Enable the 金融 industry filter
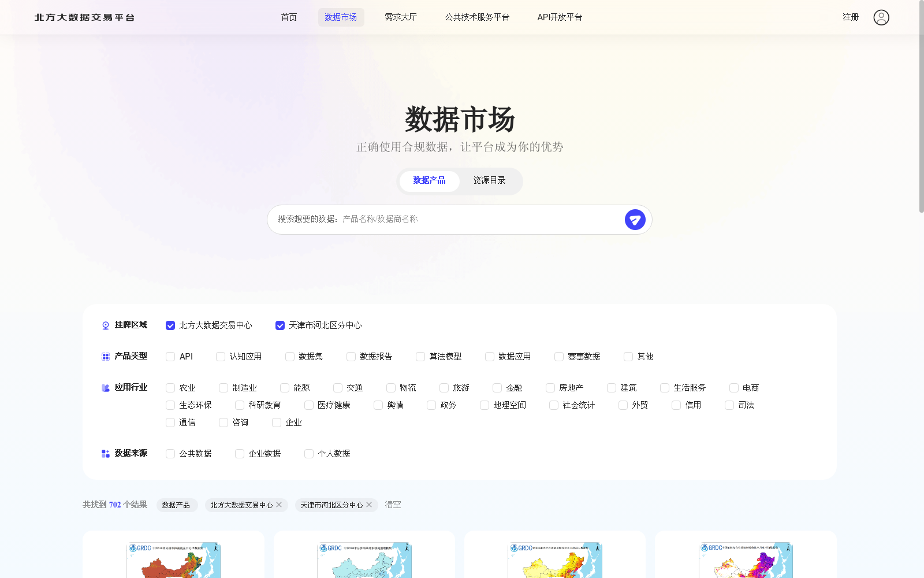Image resolution: width=924 pixels, height=578 pixels. click(497, 388)
